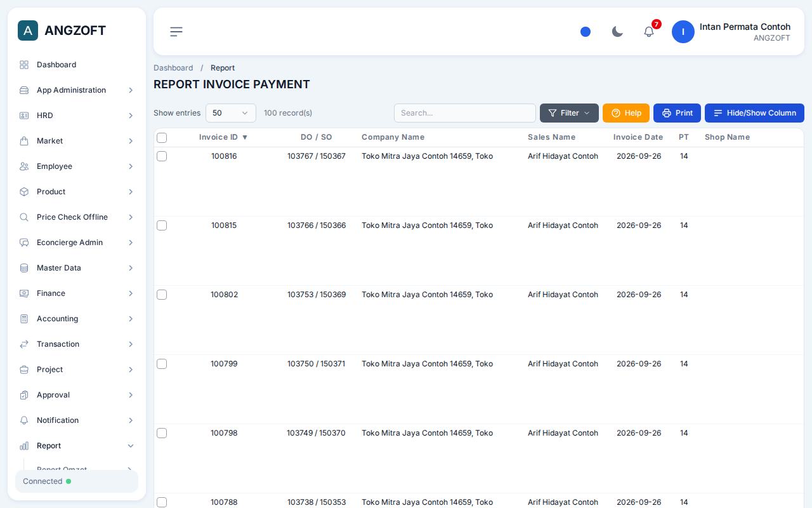The height and width of the screenshot is (508, 812).
Task: Click the HRD ID-card icon
Action: pyautogui.click(x=24, y=116)
